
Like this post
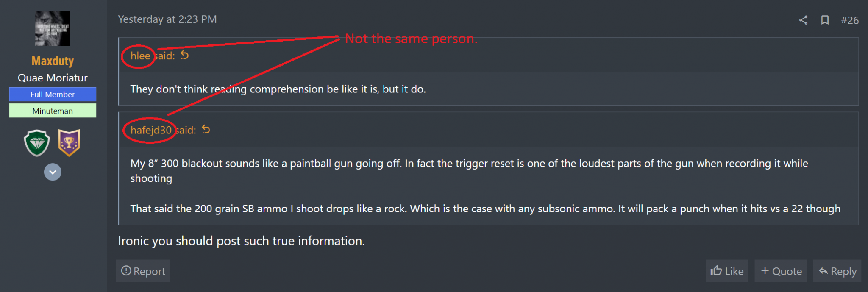click(726, 271)
